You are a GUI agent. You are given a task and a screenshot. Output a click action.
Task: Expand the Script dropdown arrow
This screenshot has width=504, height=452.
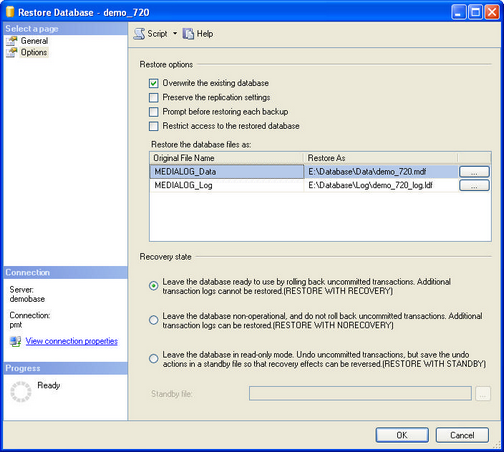pos(175,34)
